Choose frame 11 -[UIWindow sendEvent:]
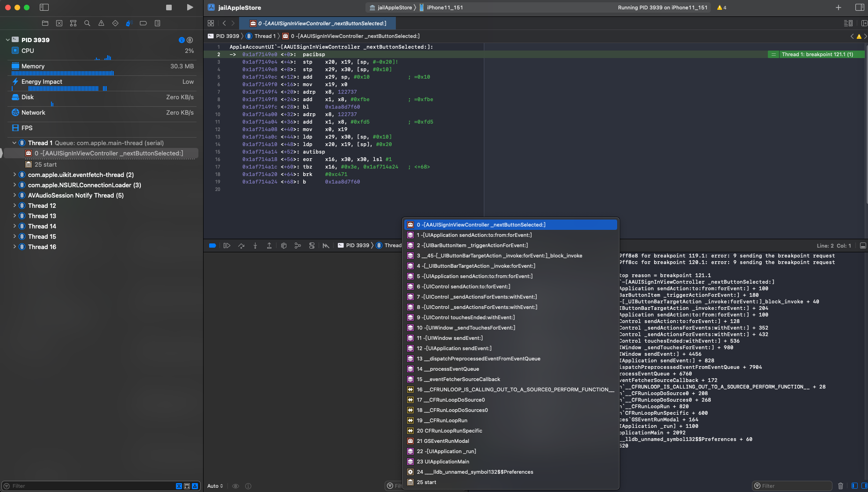The image size is (868, 492). (511, 338)
